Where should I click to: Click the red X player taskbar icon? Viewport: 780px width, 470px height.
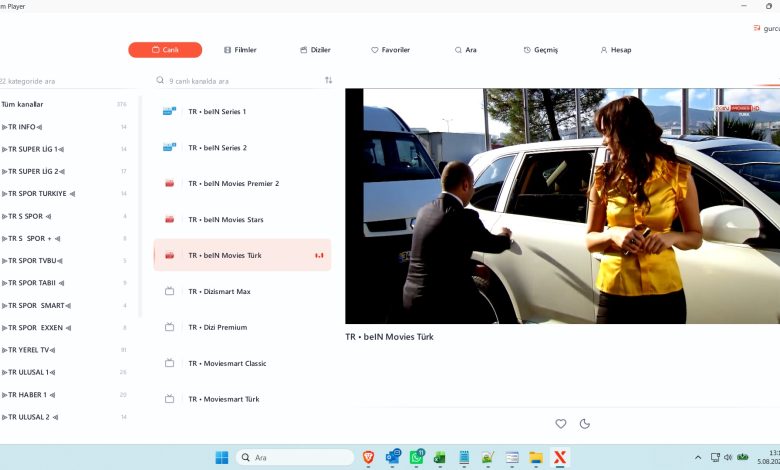(560, 457)
